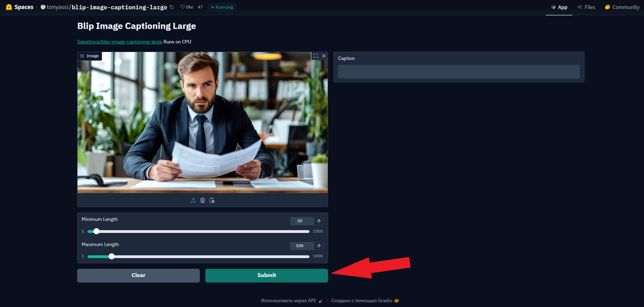Choose the paste from clipboard icon
This screenshot has height=307, width=644.
[212, 200]
